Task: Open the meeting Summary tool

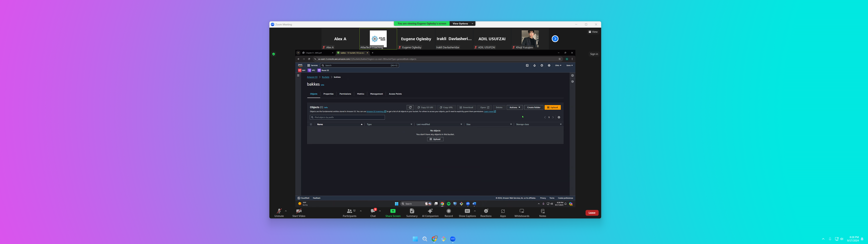Action: (x=412, y=212)
